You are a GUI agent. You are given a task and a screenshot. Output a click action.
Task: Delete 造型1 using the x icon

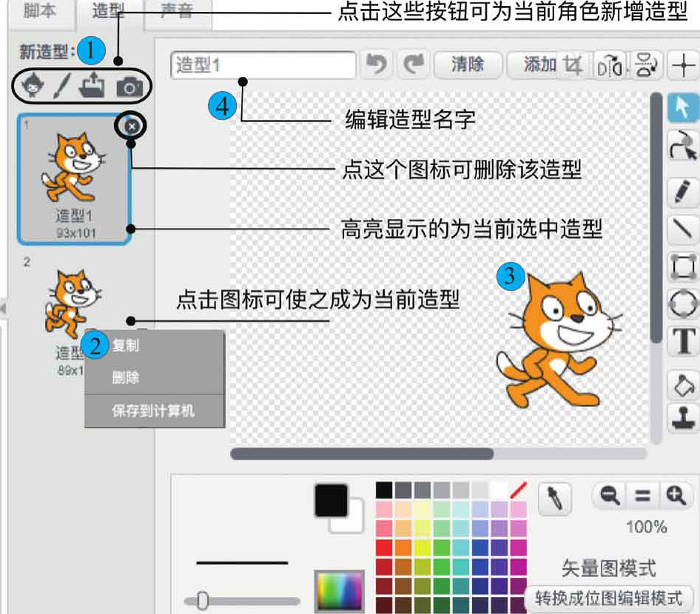[x=131, y=126]
